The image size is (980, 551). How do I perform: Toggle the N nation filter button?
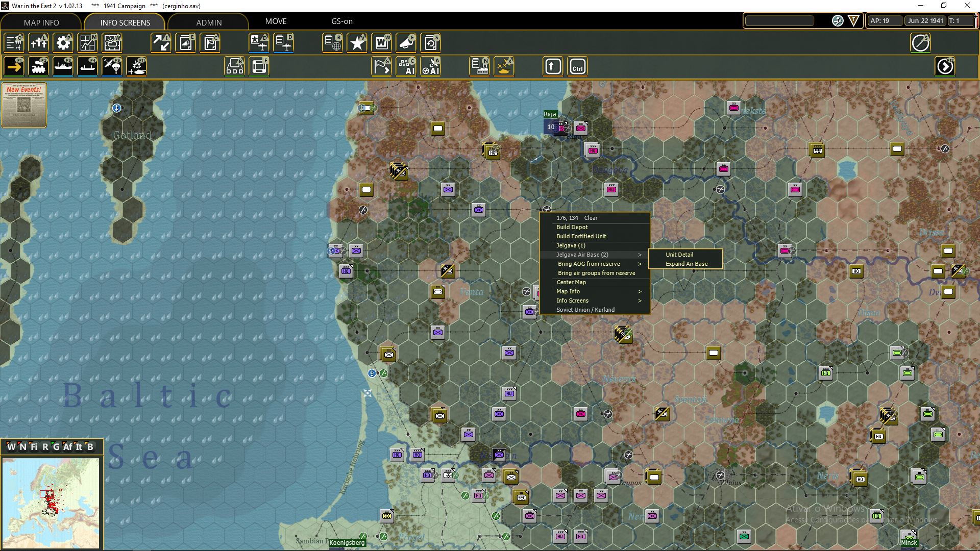[22, 447]
